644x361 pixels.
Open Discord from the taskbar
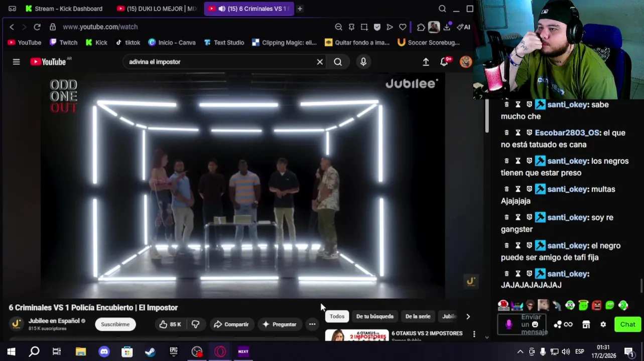[x=104, y=351]
